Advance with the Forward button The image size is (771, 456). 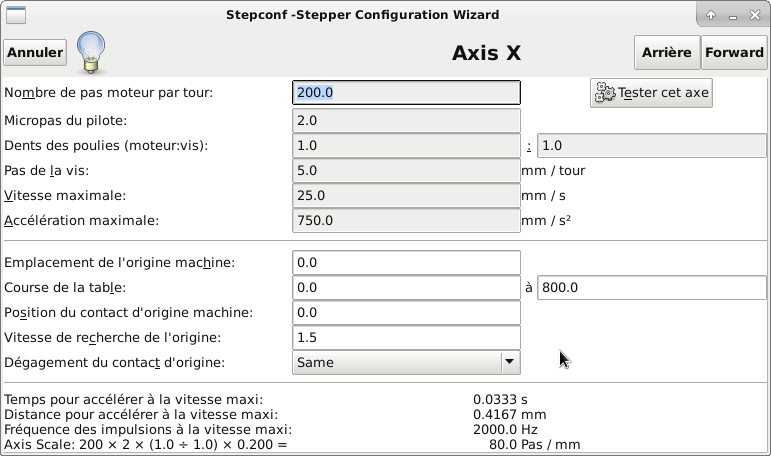click(734, 53)
